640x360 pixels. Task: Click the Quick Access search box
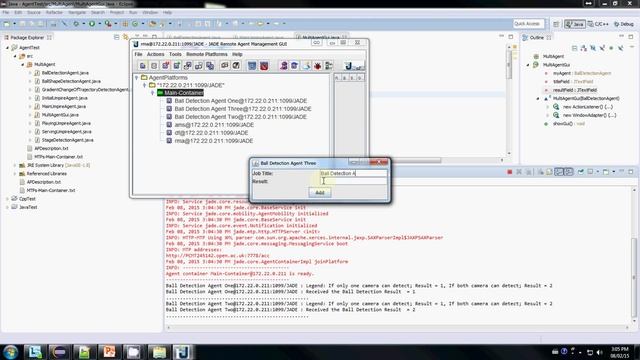click(529, 24)
